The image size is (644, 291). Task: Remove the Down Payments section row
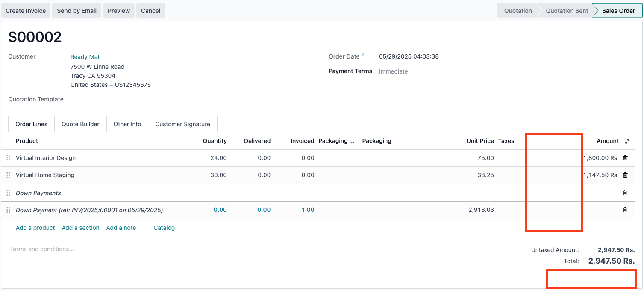pos(625,193)
